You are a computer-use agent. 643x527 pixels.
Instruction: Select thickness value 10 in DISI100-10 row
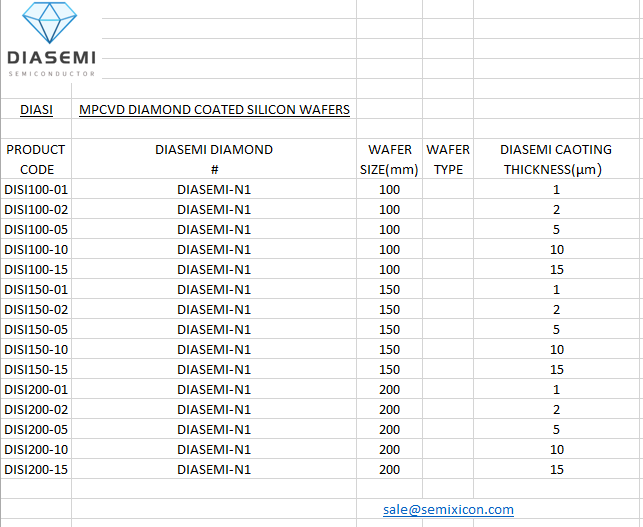[x=556, y=249]
